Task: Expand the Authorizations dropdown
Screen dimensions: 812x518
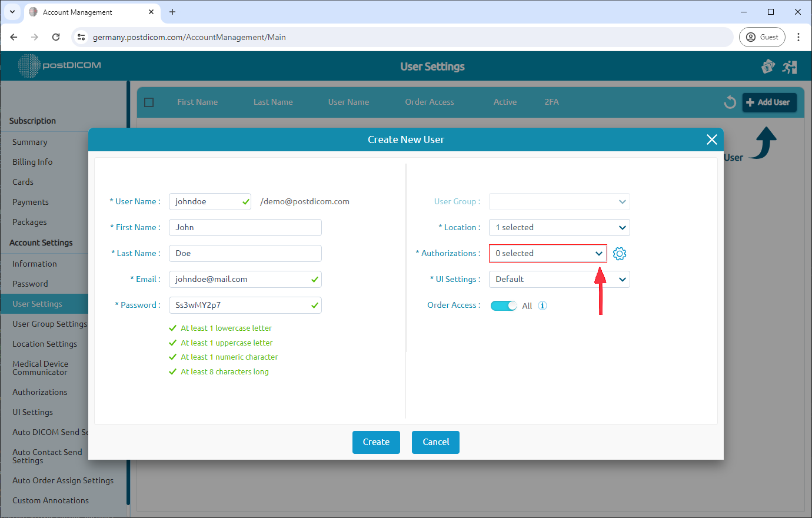Action: point(598,253)
